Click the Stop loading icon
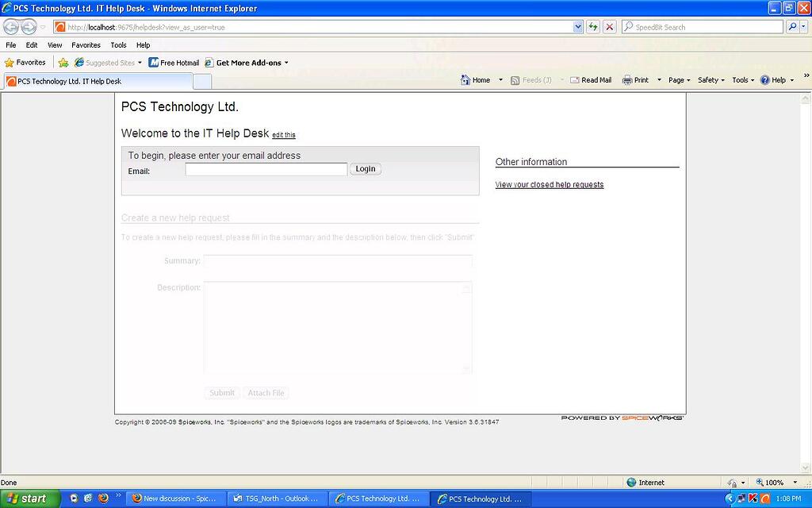This screenshot has height=508, width=812. 609,26
